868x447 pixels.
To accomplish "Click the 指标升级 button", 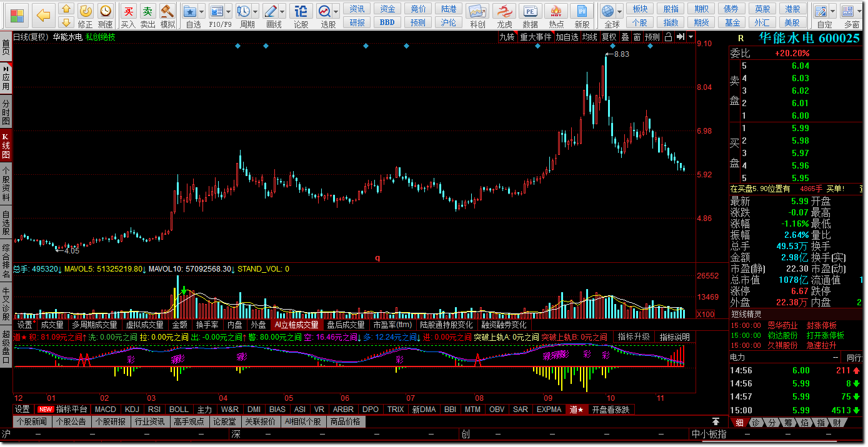I will (x=634, y=337).
